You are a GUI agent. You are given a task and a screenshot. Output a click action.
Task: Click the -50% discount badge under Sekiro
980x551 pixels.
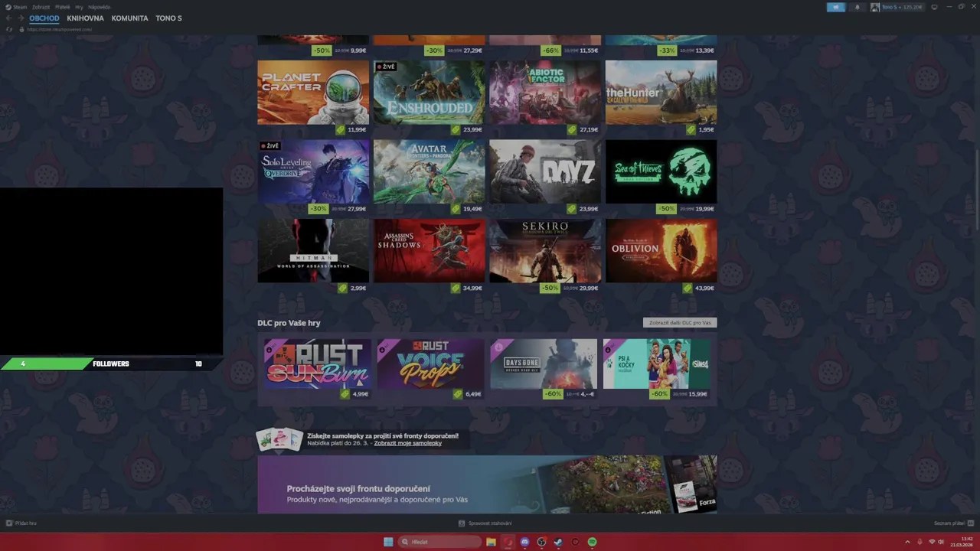click(550, 289)
